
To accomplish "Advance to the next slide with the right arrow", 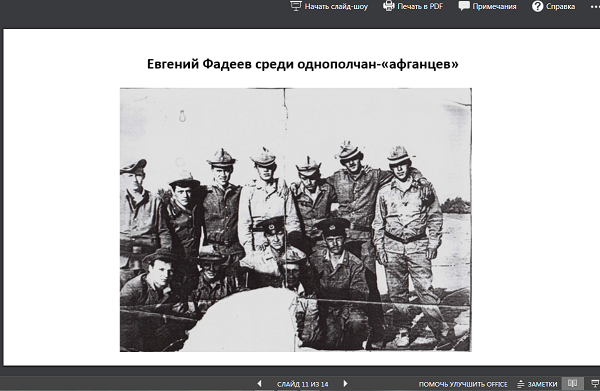I will (345, 383).
